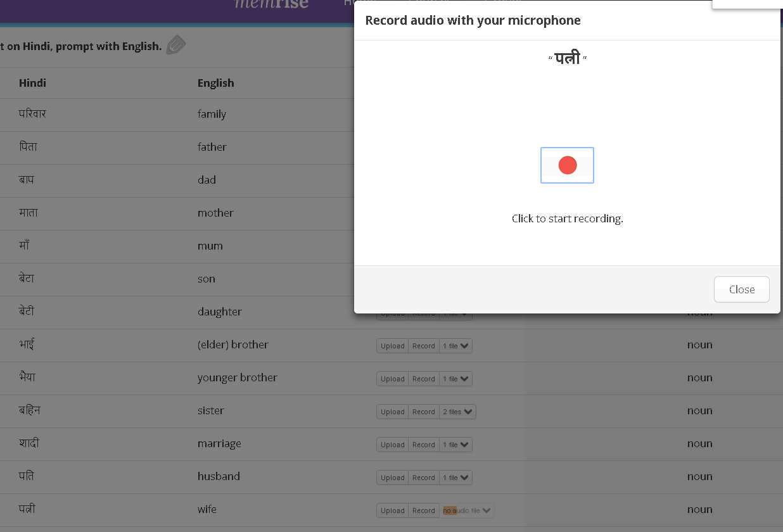Expand the 1 file dropdown for elder brother
The height and width of the screenshot is (532, 783).
pyautogui.click(x=456, y=346)
